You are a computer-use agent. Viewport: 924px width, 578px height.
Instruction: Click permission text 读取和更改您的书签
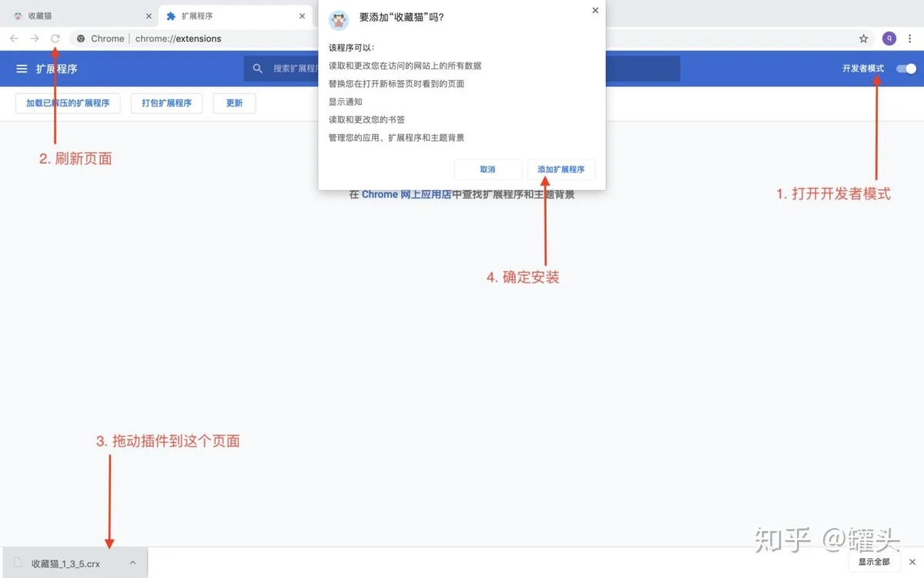tap(367, 120)
